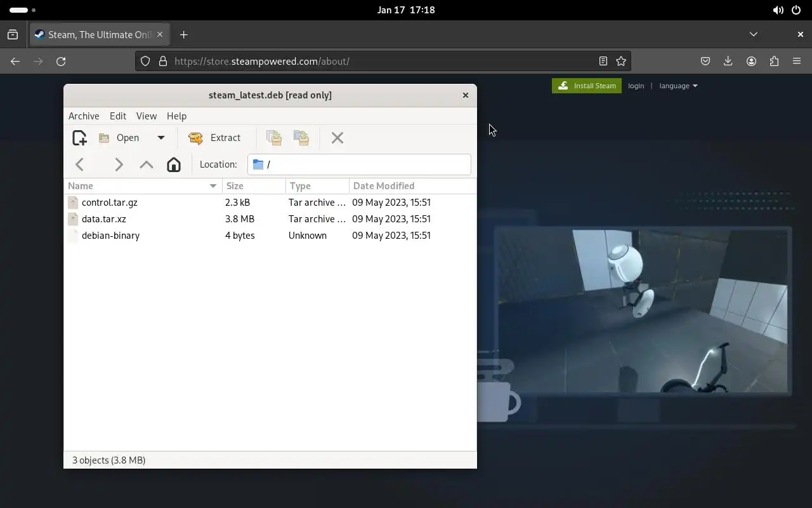Click the 3.8 MB size cell
812x508 pixels.
coord(240,219)
